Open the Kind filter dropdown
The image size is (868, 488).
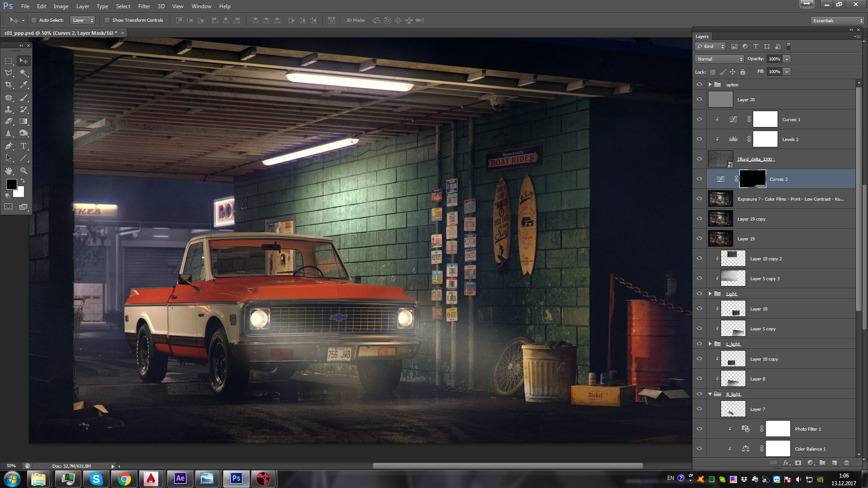tap(710, 47)
